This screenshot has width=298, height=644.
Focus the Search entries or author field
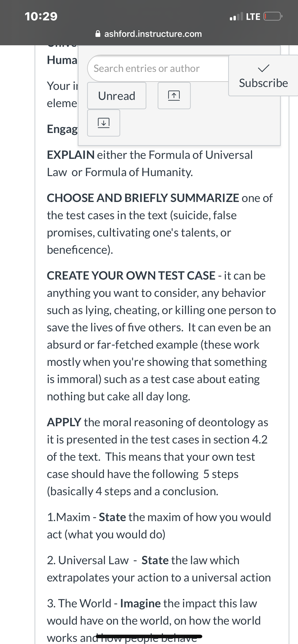tap(158, 68)
